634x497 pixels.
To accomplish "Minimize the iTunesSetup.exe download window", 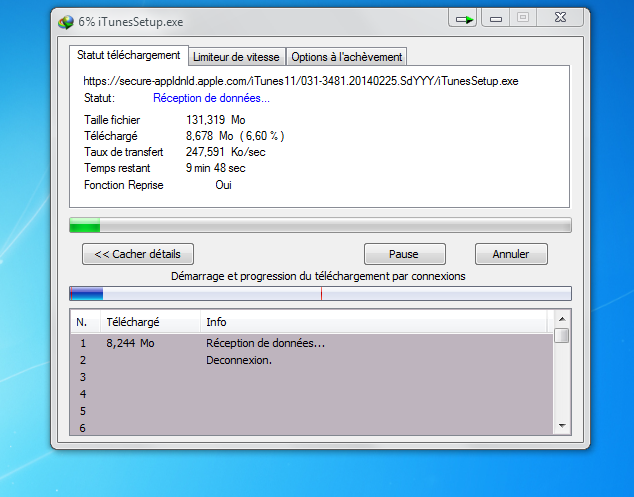I will point(496,19).
